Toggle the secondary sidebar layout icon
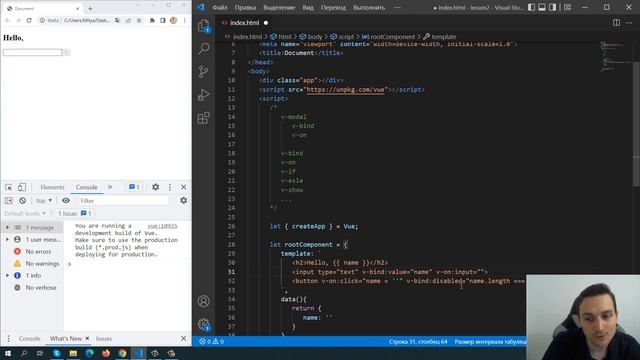This screenshot has width=640, height=360. 552,7
